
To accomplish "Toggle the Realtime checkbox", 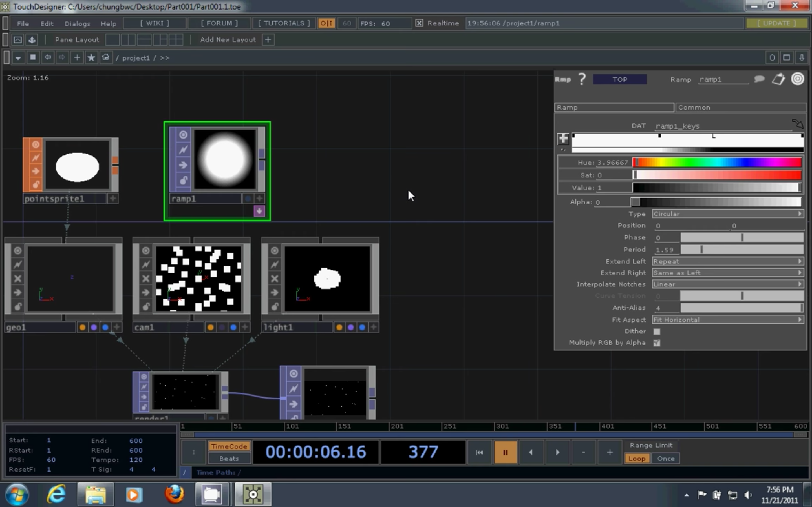I will tap(419, 23).
